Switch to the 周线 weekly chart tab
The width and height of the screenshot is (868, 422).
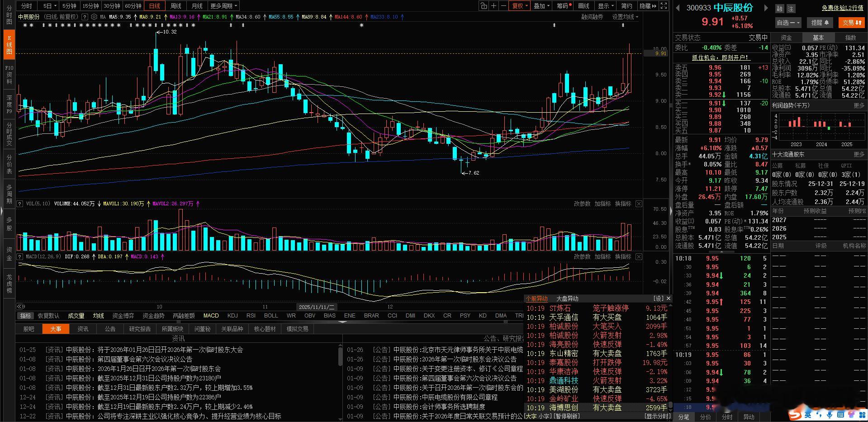pyautogui.click(x=175, y=6)
